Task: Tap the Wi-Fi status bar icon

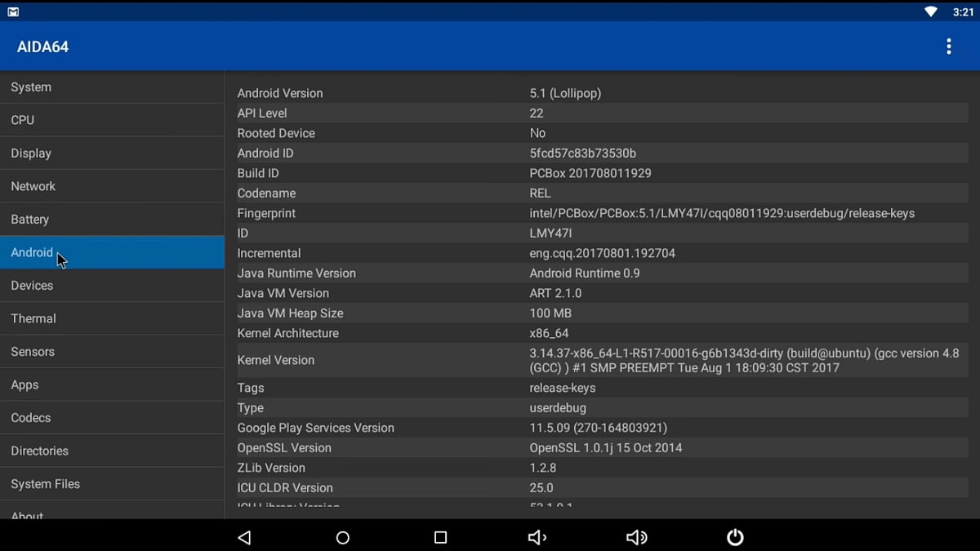Action: click(933, 11)
